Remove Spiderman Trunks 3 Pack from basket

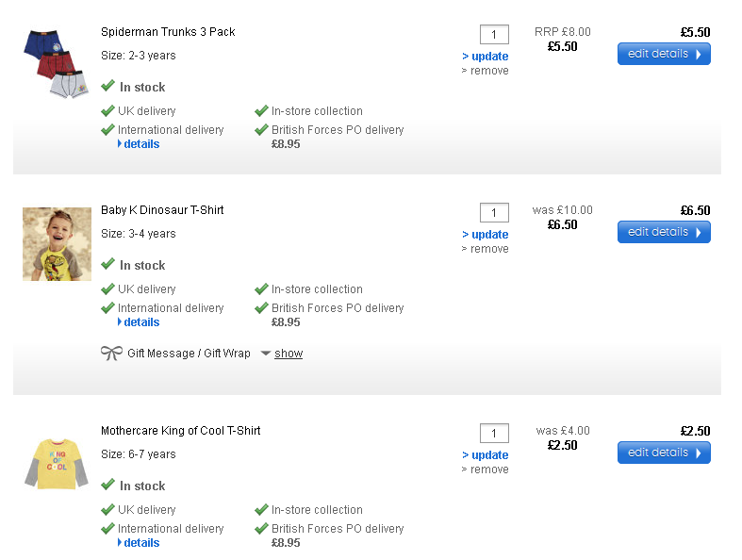pyautogui.click(x=486, y=71)
